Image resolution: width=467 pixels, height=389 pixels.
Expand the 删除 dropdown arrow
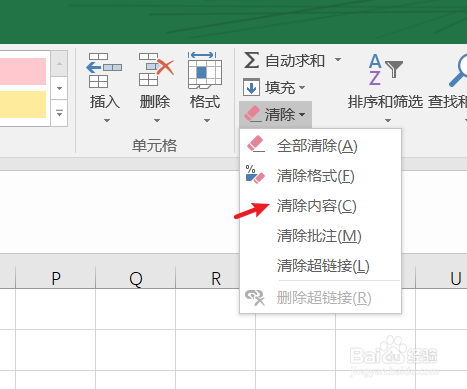(x=157, y=120)
